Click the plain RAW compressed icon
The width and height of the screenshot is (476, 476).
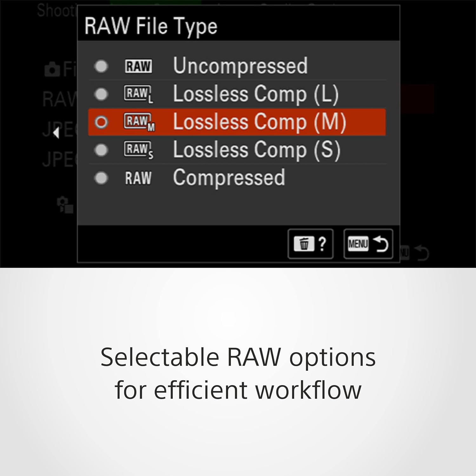coord(138,178)
